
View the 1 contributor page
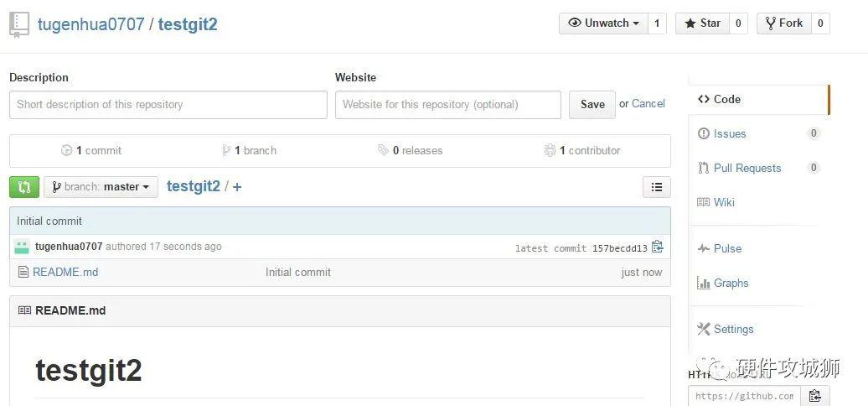coord(582,150)
